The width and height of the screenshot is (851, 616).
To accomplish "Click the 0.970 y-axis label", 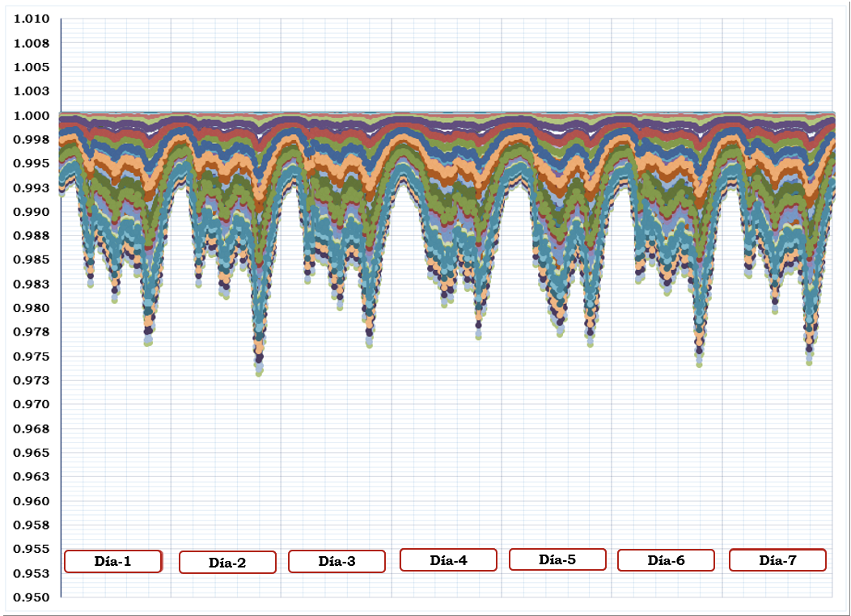I will (x=32, y=404).
